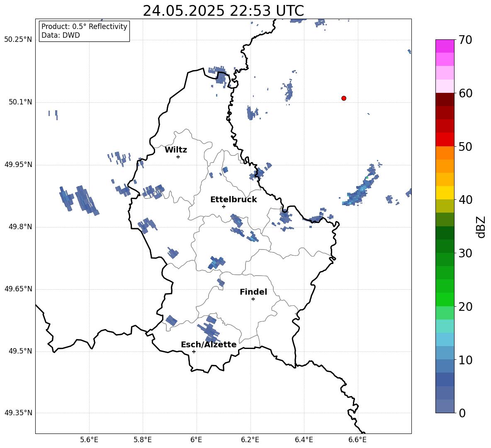Image resolution: width=491 pixels, height=448 pixels.
Task: Click the dBZ colorbar axis label
Action: point(481,227)
